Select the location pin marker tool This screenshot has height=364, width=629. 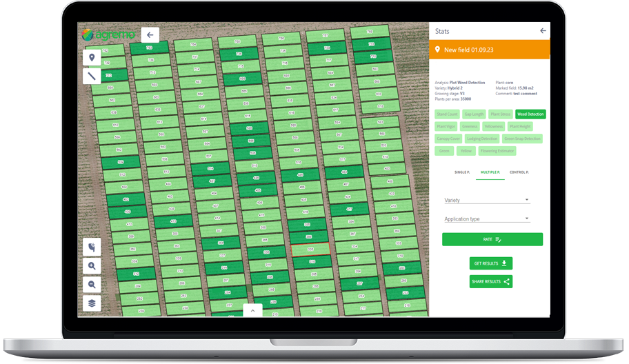tap(92, 57)
